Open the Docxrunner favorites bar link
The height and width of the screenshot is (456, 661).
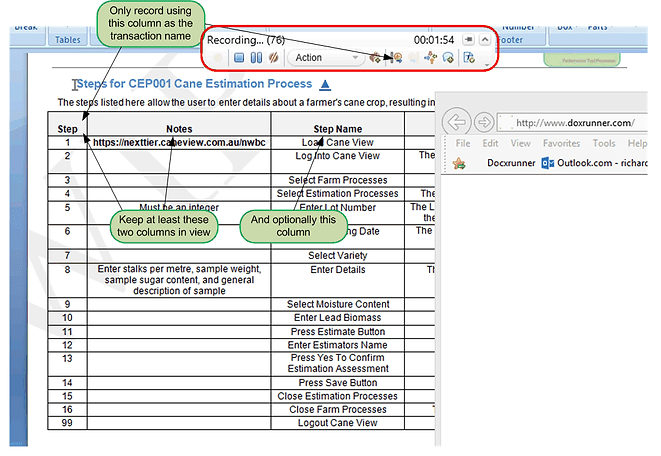(x=511, y=163)
